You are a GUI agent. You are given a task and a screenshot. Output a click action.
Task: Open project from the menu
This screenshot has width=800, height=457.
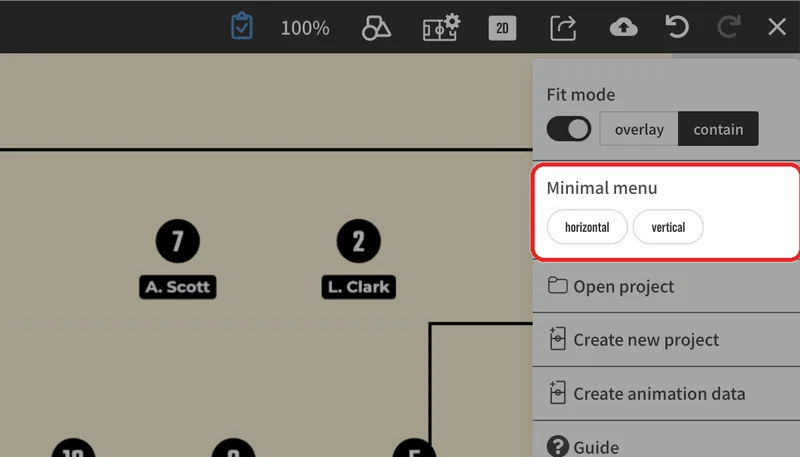pyautogui.click(x=666, y=287)
